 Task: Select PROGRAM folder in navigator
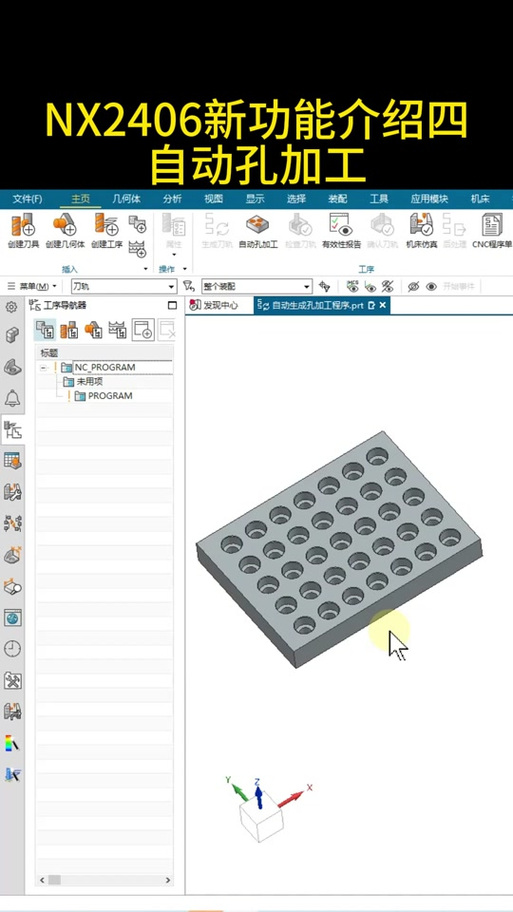[x=110, y=396]
